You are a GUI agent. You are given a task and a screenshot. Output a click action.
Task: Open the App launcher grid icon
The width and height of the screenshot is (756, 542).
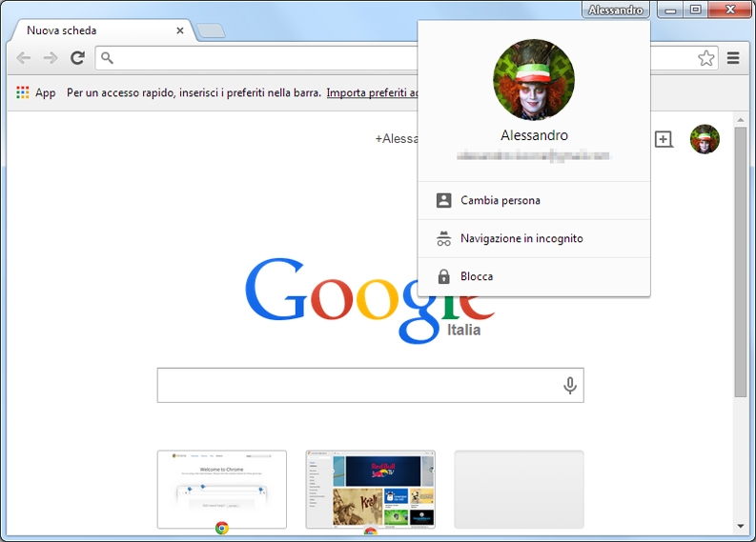(x=22, y=92)
